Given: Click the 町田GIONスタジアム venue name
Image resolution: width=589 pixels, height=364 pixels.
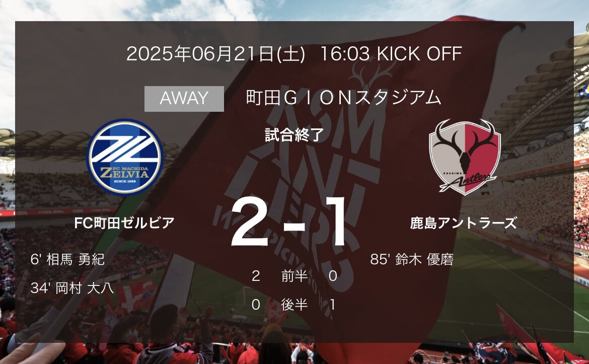Looking at the screenshot, I should [x=343, y=98].
